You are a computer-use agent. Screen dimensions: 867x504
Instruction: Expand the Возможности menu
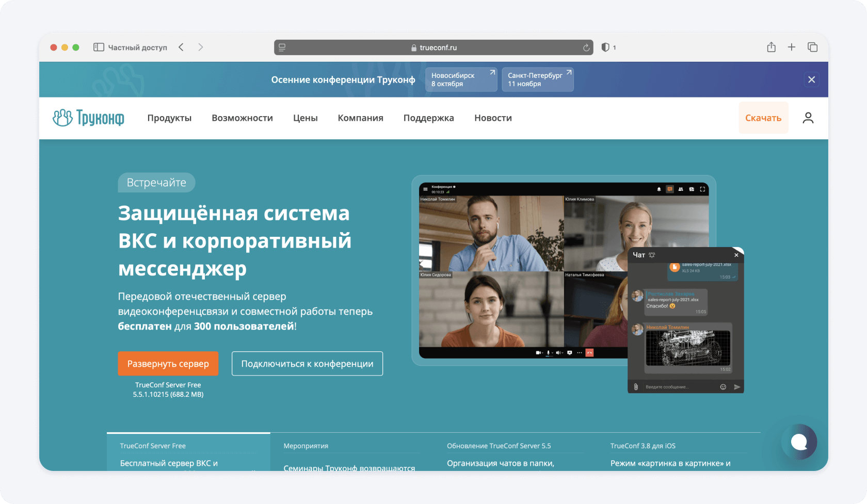tap(242, 118)
